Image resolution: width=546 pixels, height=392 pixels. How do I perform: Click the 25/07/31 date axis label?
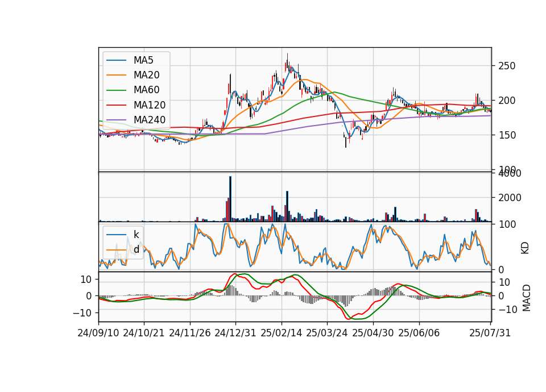tap(490, 333)
